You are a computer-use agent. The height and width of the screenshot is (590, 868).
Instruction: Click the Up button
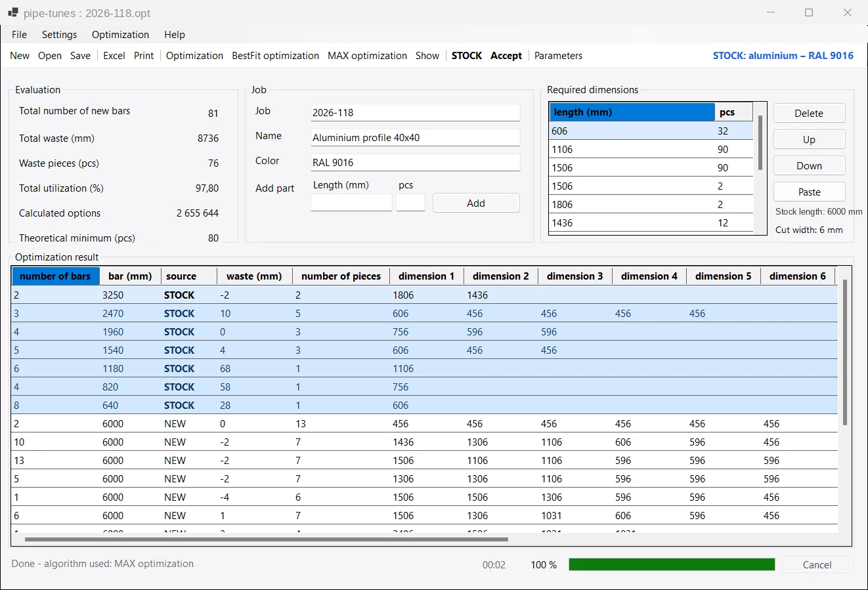809,139
